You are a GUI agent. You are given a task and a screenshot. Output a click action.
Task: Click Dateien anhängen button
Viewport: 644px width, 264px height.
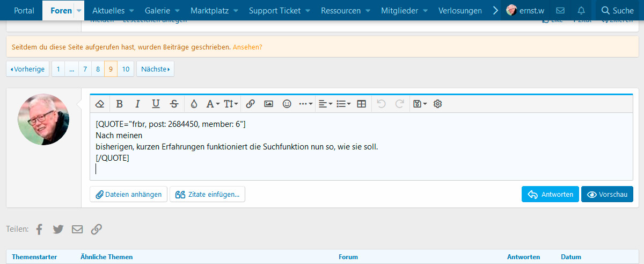[129, 195]
